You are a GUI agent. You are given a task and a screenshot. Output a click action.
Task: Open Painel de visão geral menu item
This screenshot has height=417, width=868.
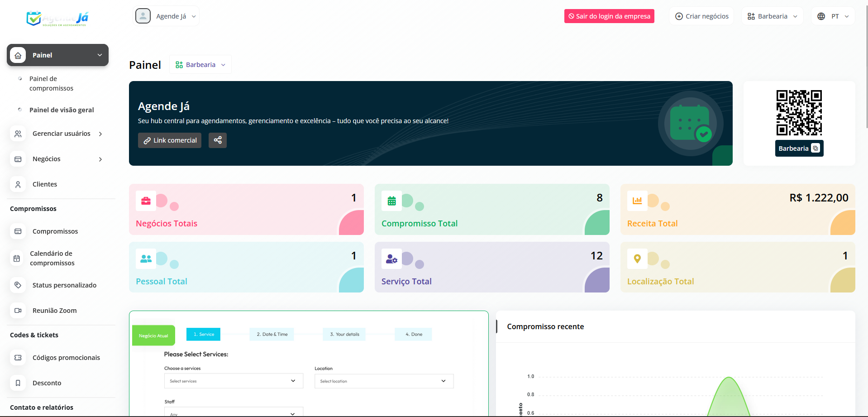click(x=62, y=110)
